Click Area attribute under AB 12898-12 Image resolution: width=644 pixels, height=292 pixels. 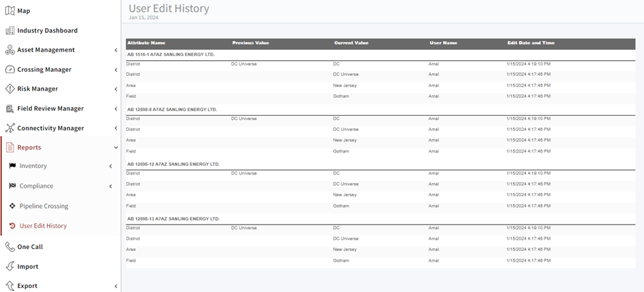(131, 195)
